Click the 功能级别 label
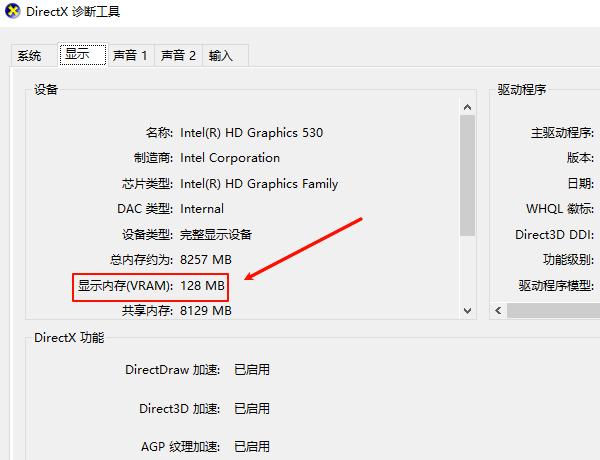The width and height of the screenshot is (600, 460). point(569,260)
